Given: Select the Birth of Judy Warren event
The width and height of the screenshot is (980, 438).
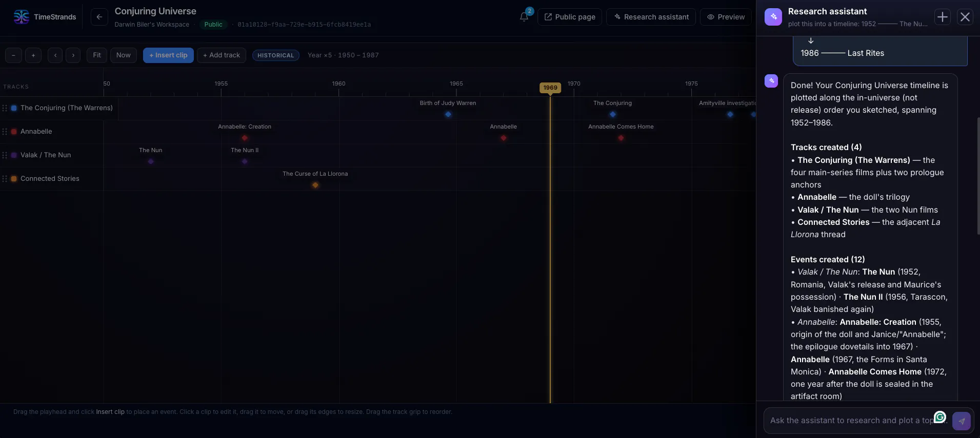Looking at the screenshot, I should point(448,114).
